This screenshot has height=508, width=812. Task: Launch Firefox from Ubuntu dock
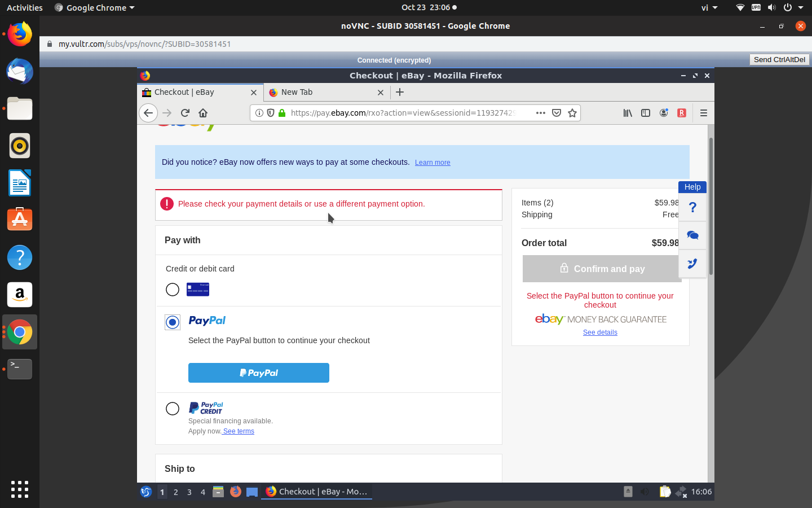click(x=20, y=34)
